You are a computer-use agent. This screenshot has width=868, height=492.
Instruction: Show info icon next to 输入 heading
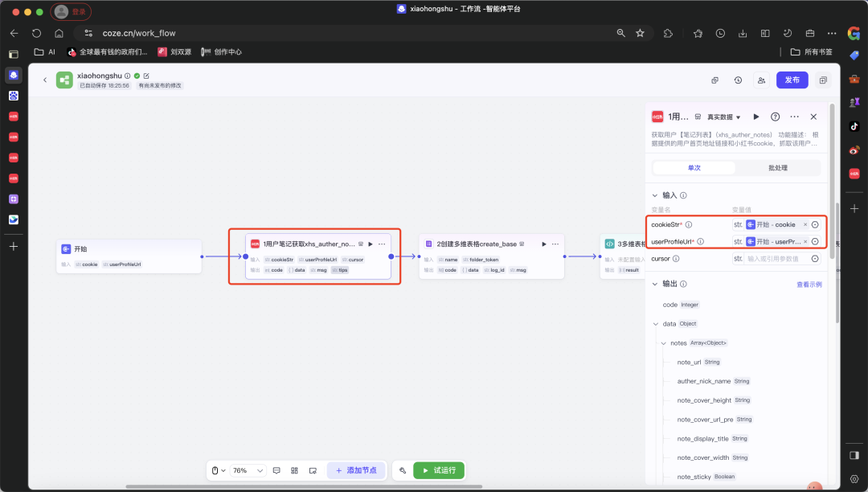pyautogui.click(x=683, y=195)
